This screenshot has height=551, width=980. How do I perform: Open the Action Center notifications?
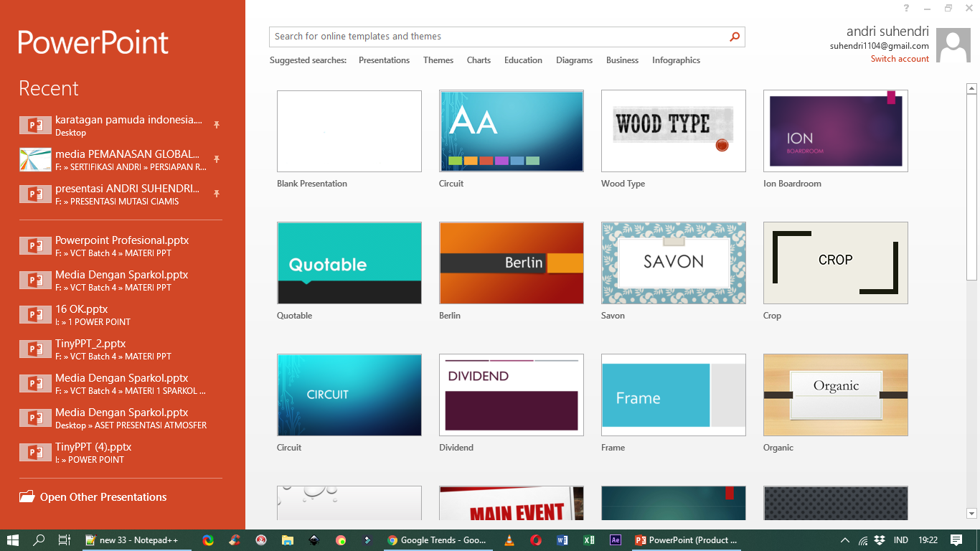click(956, 540)
